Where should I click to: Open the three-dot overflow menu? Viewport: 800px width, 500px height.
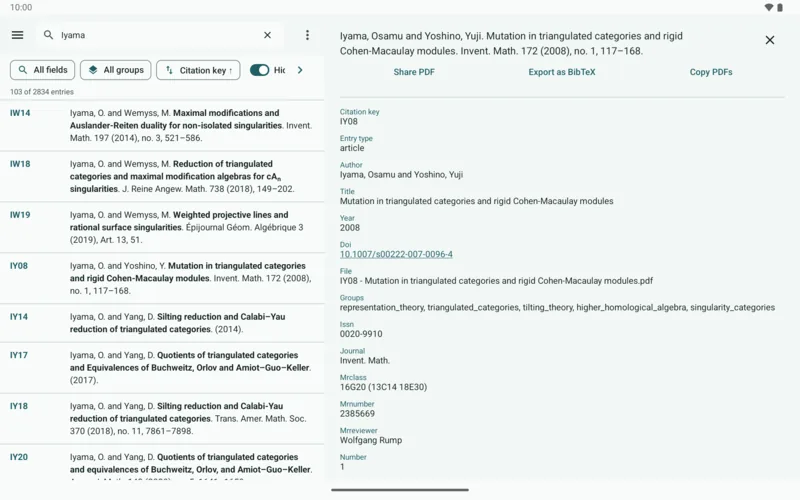click(307, 35)
